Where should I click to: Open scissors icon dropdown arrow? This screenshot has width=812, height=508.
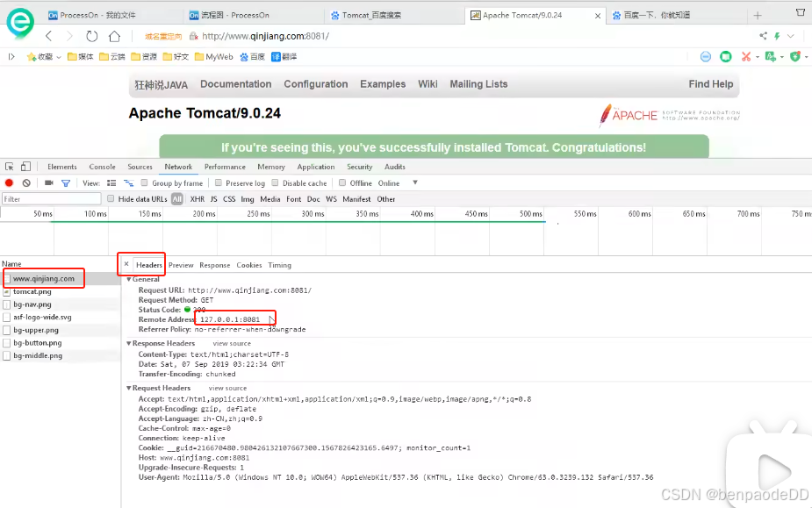pos(757,57)
